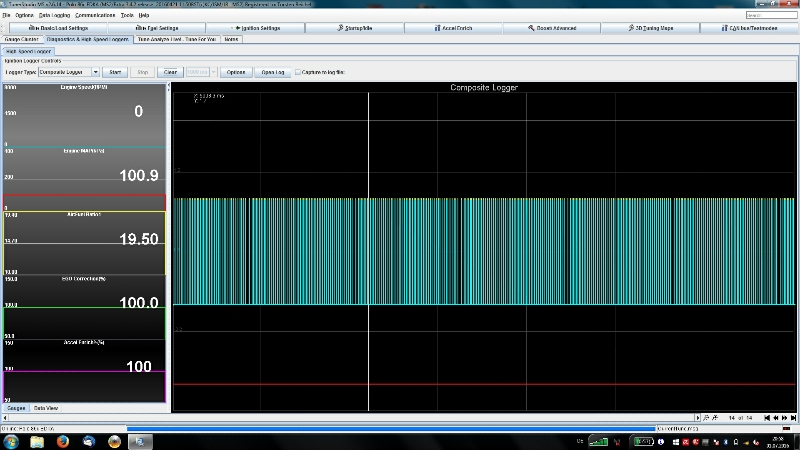Click the Engine MAP gauge reading 100.9
This screenshot has width=800, height=450.
tap(84, 179)
